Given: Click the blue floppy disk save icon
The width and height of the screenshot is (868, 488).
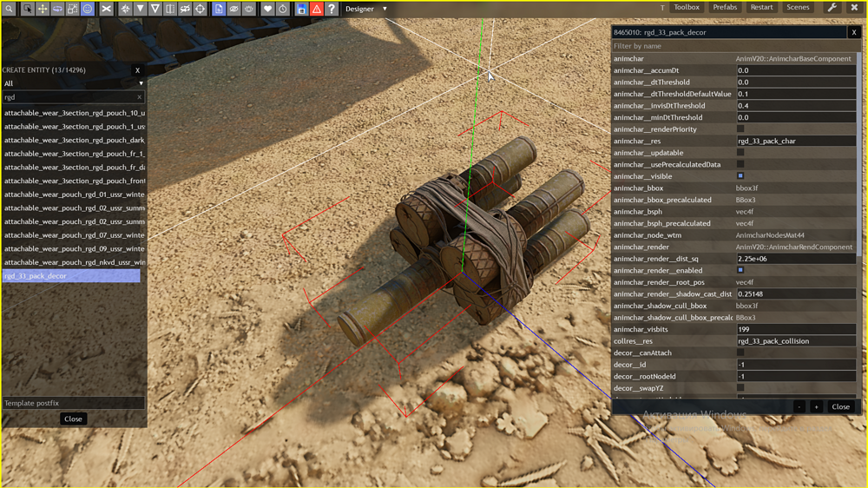Looking at the screenshot, I should tap(301, 9).
